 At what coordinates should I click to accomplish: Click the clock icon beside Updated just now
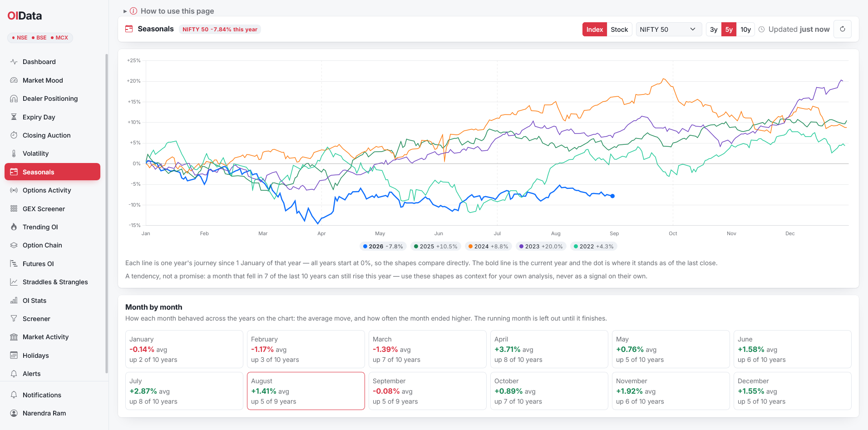tap(762, 30)
